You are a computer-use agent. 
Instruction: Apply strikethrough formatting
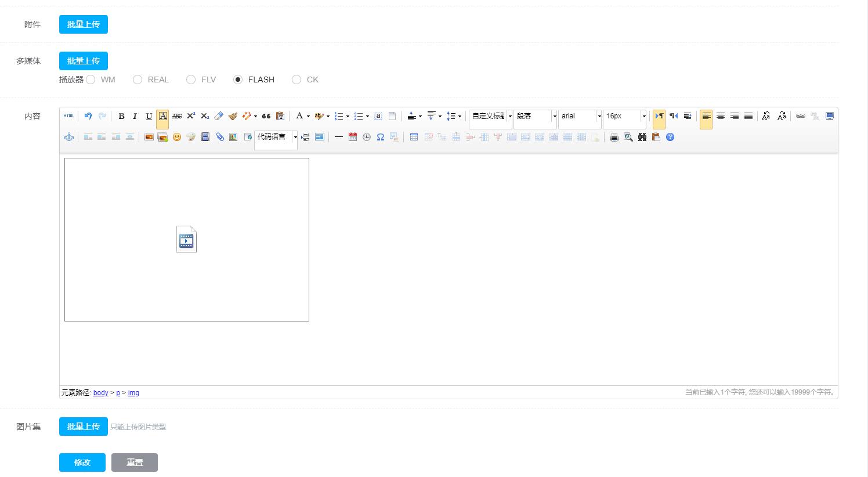coord(177,116)
